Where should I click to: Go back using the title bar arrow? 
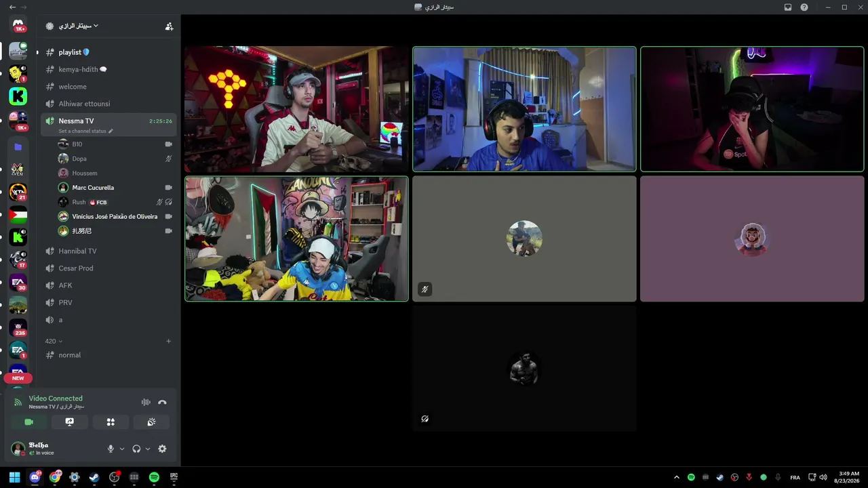coord(12,7)
